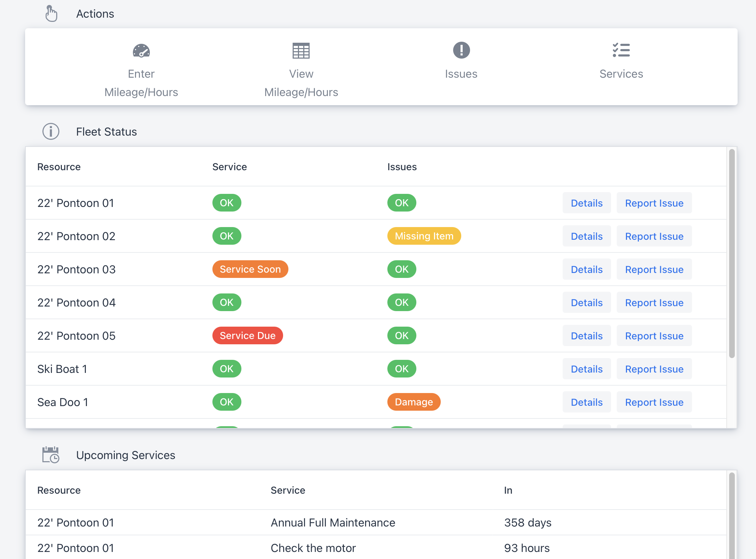The width and height of the screenshot is (756, 559).
Task: Open the Services checklist icon
Action: 621,50
